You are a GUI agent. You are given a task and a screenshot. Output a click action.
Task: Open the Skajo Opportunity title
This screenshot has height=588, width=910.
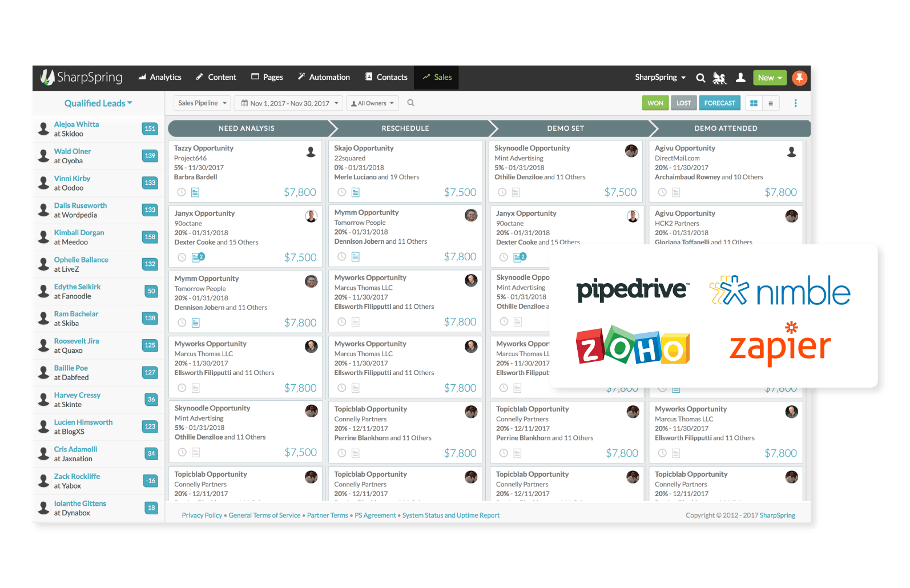364,148
